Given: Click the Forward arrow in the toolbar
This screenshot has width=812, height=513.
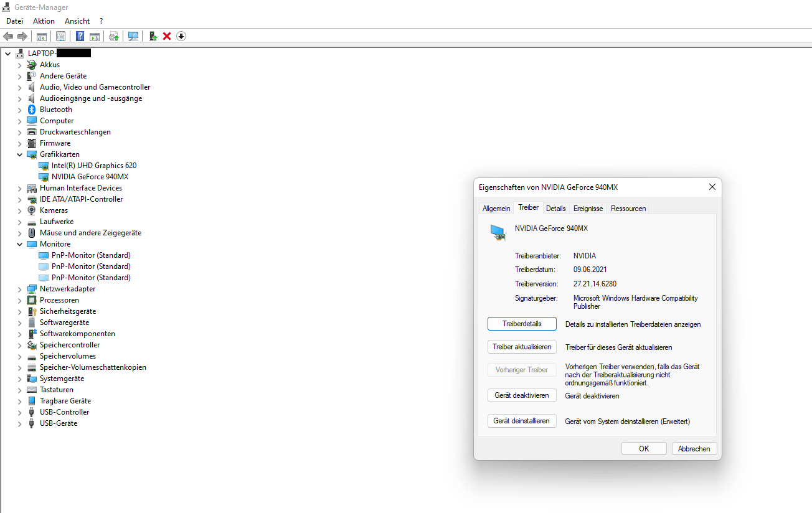Looking at the screenshot, I should tap(22, 36).
